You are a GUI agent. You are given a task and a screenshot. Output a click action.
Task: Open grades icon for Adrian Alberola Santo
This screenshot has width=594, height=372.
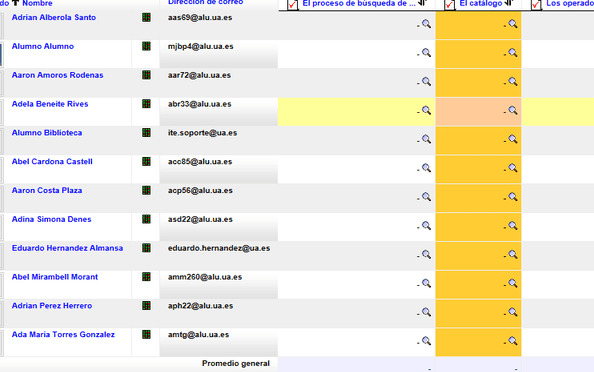tap(146, 17)
